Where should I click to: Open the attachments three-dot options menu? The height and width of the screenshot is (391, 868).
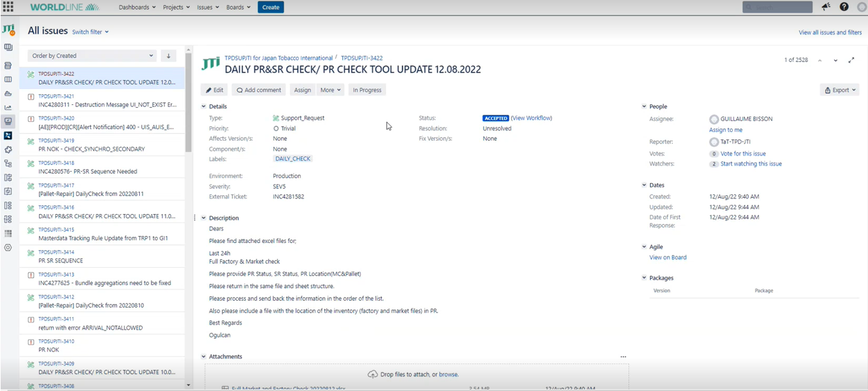point(623,357)
